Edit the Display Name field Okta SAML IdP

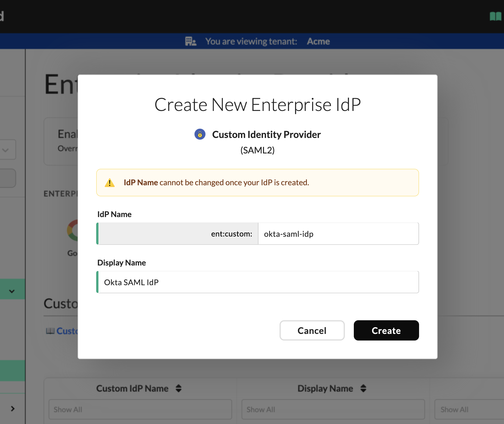258,282
